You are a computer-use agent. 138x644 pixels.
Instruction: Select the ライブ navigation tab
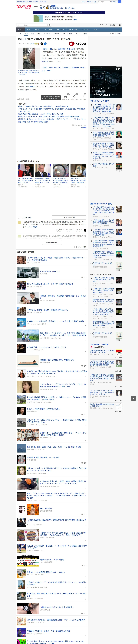[37, 30]
